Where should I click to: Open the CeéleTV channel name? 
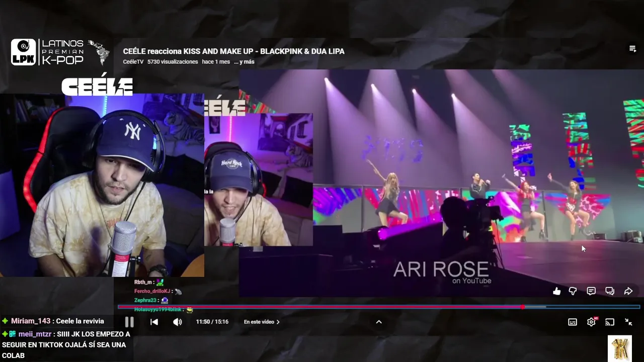[x=133, y=62]
